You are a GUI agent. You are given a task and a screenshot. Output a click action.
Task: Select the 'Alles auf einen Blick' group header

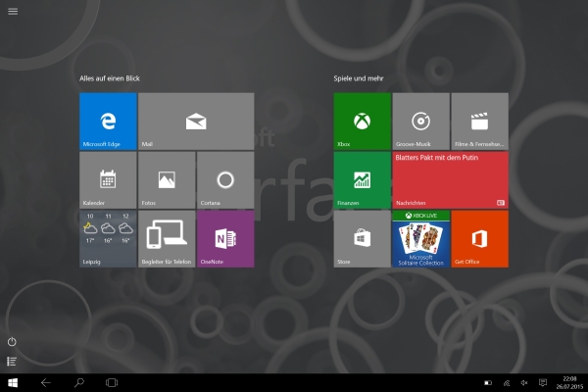point(110,78)
